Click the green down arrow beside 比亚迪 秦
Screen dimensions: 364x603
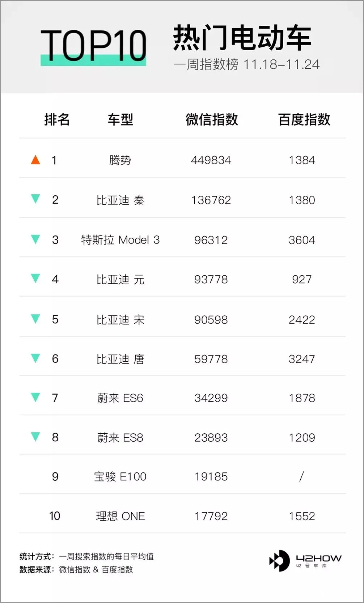click(x=35, y=199)
